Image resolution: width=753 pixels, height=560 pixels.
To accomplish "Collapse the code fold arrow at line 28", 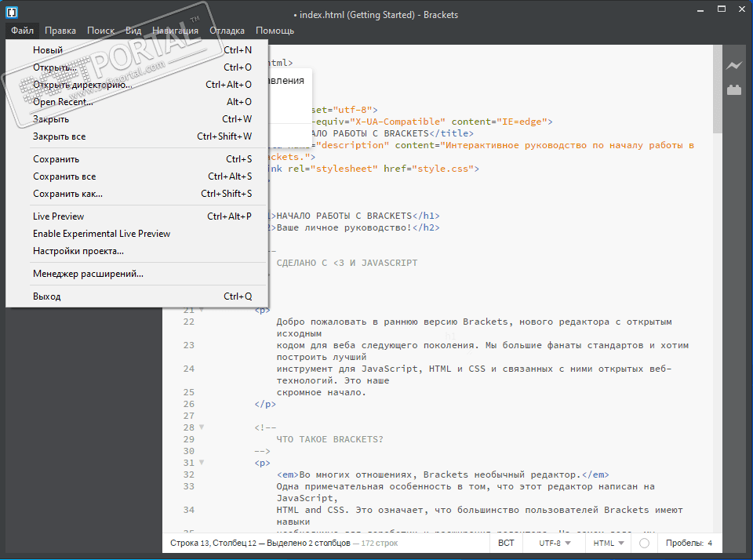I will pos(202,427).
